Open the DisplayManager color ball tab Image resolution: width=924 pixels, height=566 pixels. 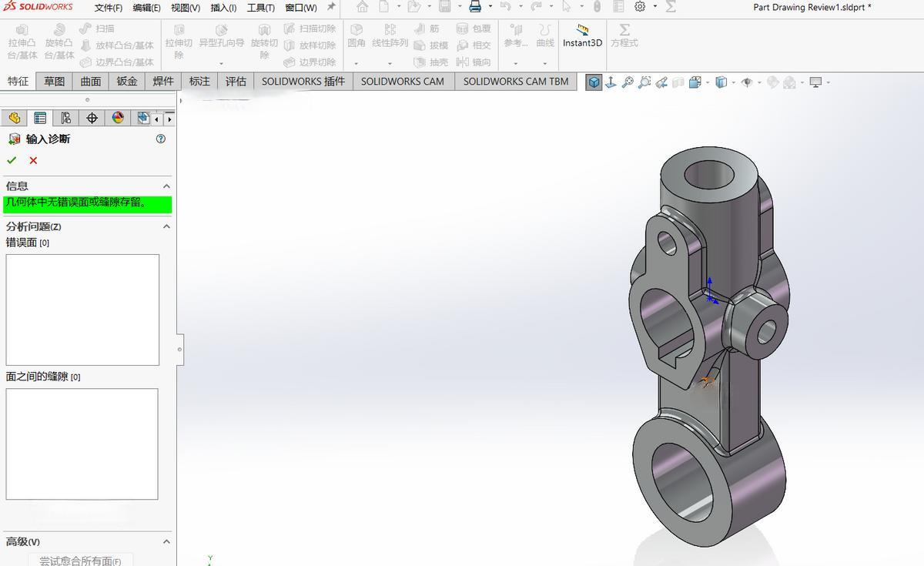point(118,118)
